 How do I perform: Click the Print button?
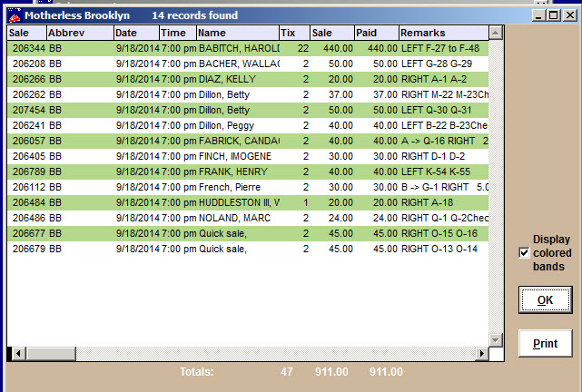click(x=545, y=343)
